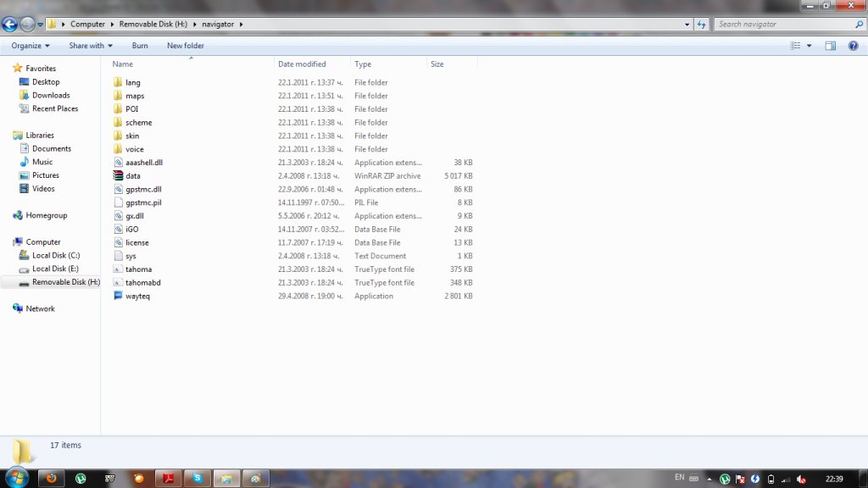
Task: Select the scheme folder
Action: (138, 122)
